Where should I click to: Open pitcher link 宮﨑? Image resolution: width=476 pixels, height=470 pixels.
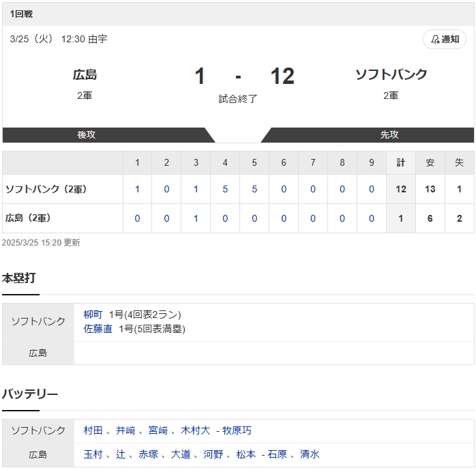158,430
